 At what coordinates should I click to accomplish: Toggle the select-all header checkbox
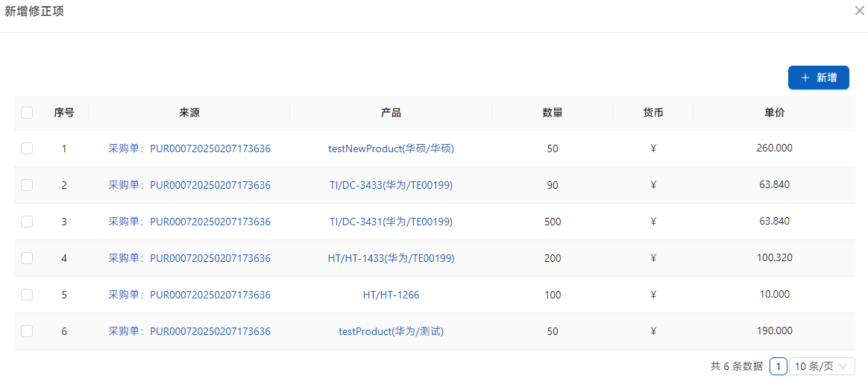(27, 113)
